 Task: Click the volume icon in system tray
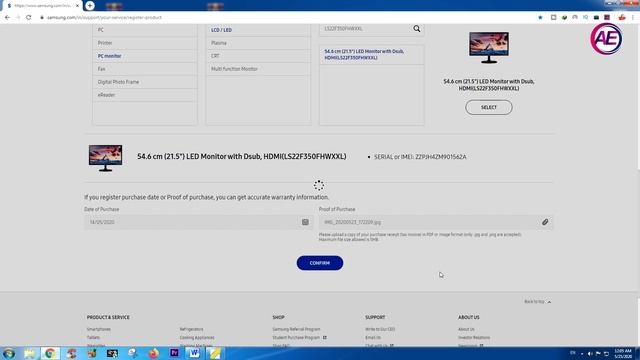pos(590,353)
